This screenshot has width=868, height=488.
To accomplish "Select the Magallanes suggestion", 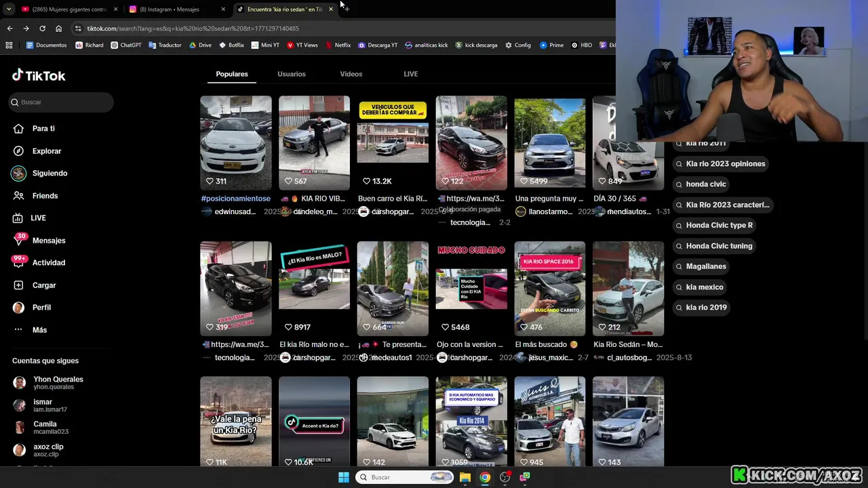I will (700, 266).
